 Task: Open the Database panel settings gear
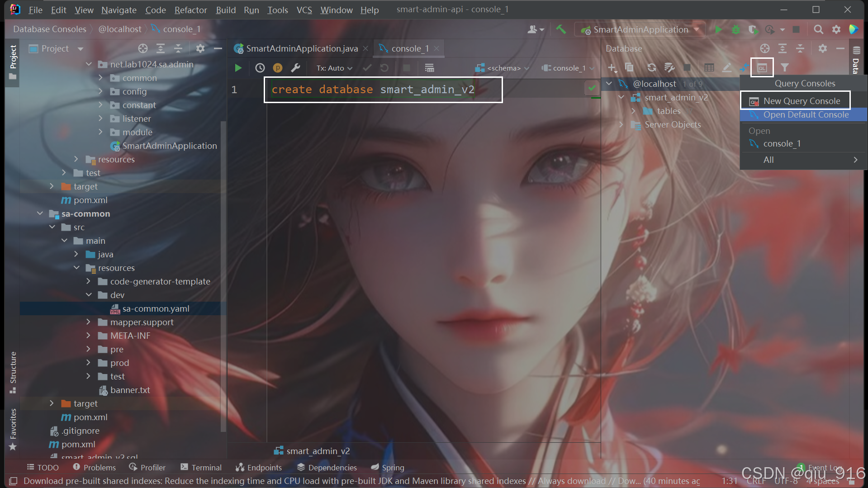(x=823, y=48)
